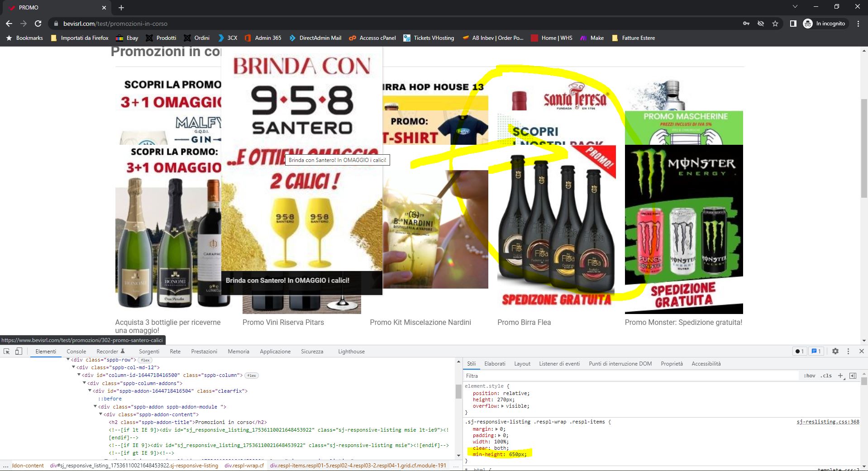Viewport: 868px width, 471px height.
Task: Collapse the sppb-column-addons div node
Action: click(x=84, y=383)
